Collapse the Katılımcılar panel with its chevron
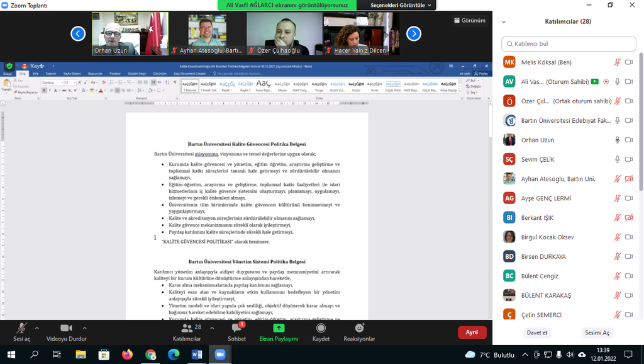Image resolution: width=644 pixels, height=364 pixels. [504, 21]
